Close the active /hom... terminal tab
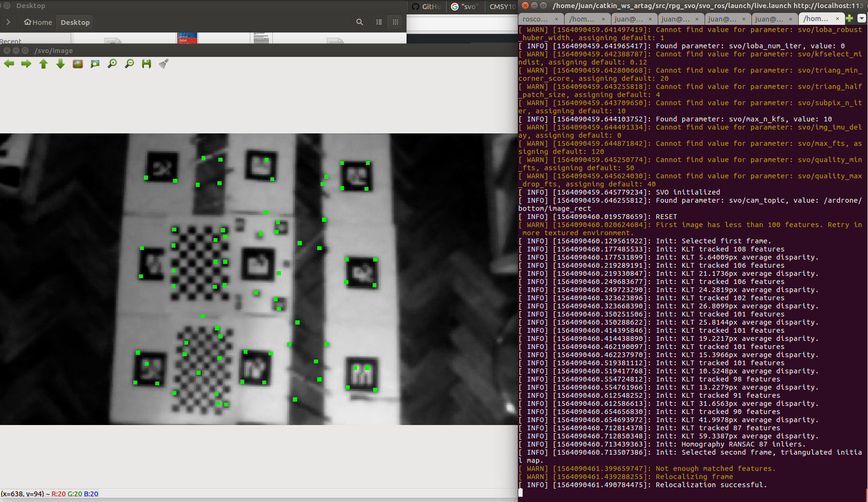This screenshot has width=868, height=502. [837, 19]
